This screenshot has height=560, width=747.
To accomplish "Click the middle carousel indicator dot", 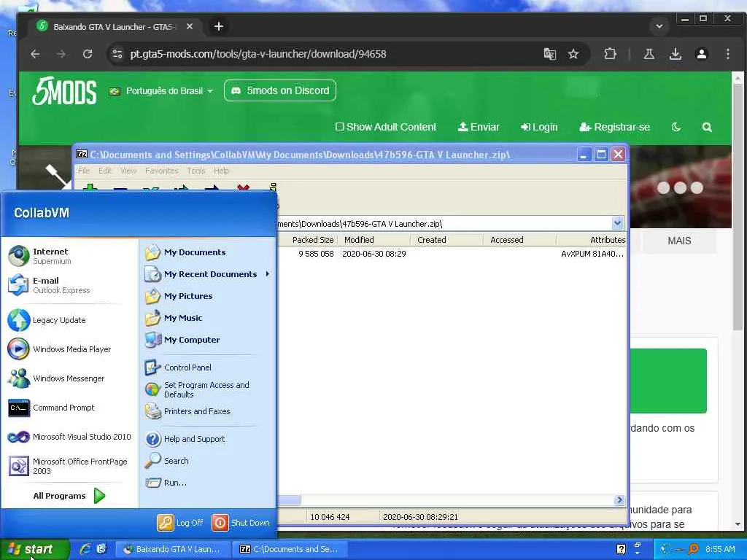I will (680, 187).
